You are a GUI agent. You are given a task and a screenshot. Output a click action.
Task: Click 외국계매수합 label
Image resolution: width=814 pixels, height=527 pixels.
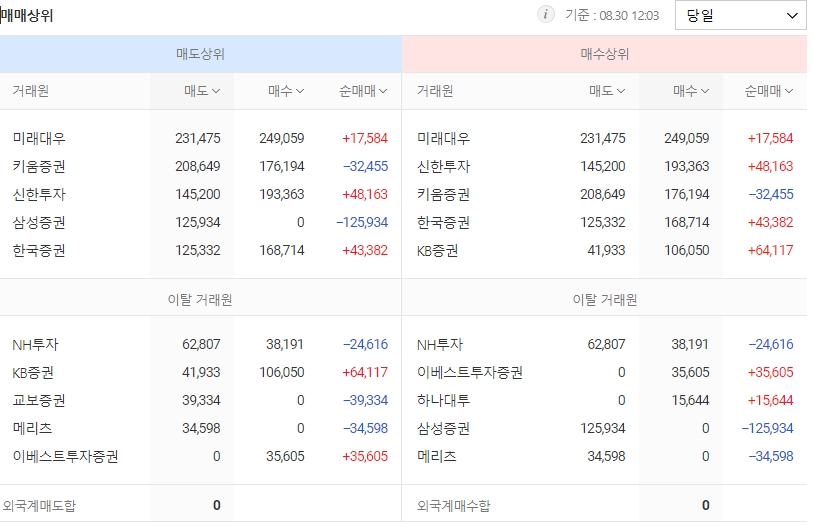tap(454, 505)
